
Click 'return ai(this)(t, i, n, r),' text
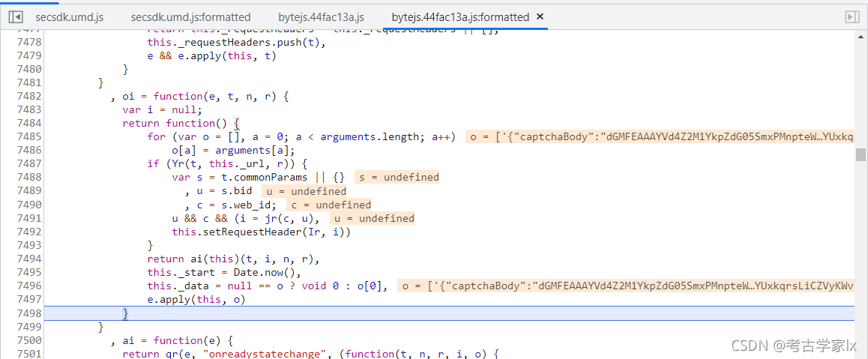click(x=233, y=259)
